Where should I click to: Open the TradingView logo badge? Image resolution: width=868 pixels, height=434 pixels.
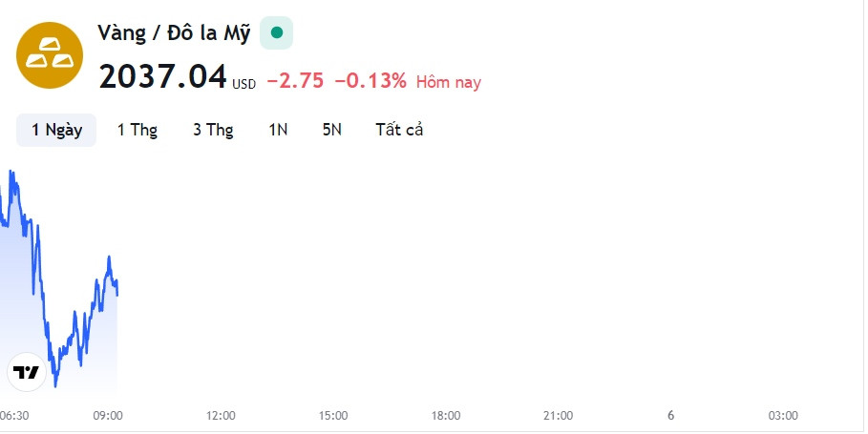pos(26,372)
